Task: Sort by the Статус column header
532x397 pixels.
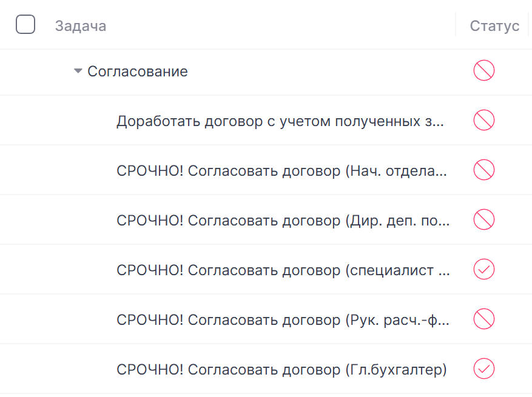Action: [494, 26]
